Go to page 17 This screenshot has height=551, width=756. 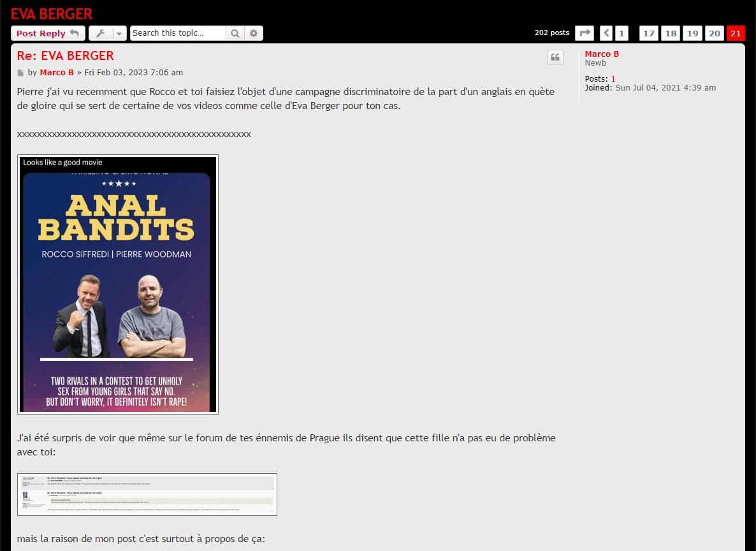tap(649, 33)
